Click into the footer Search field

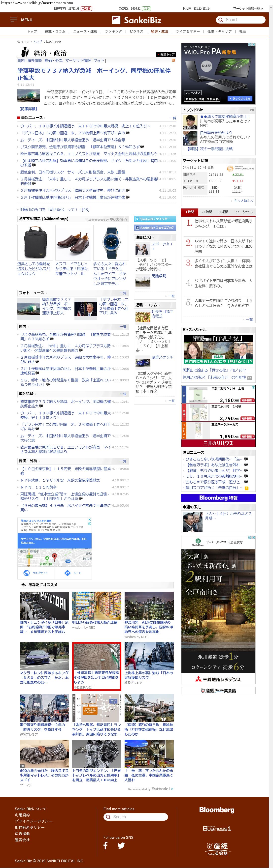pos(136,817)
